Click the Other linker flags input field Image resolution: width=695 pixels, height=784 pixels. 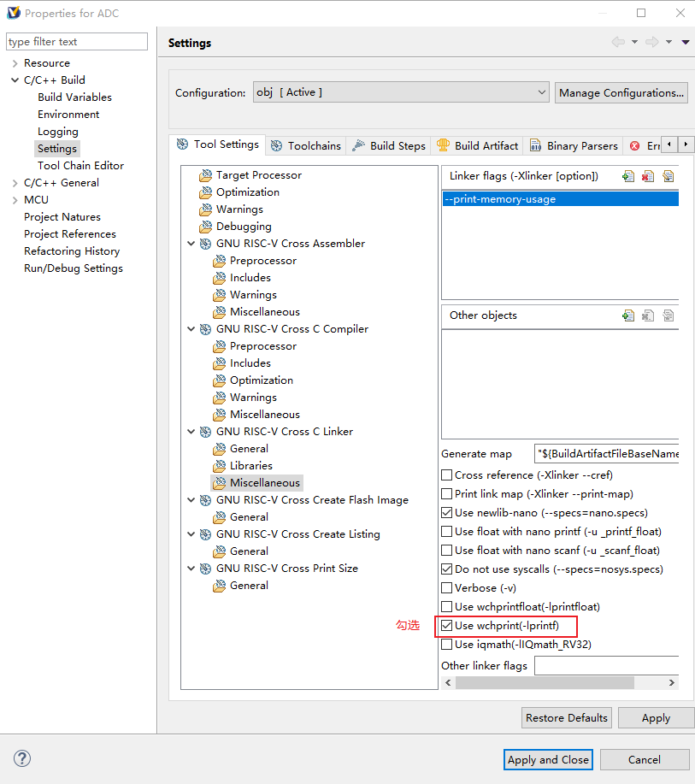pyautogui.click(x=606, y=665)
